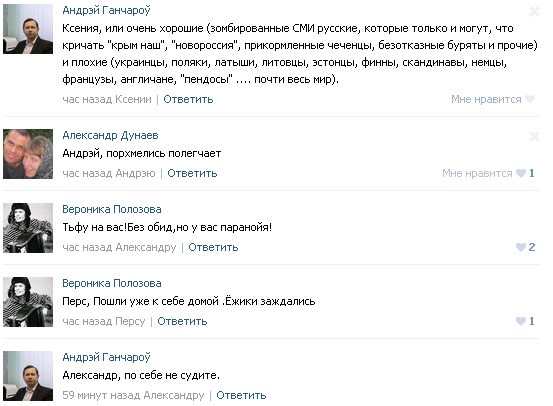Click Вероника's avatar beside the Ёжики comment
Viewport: 553px width, 406px height.
pos(28,302)
